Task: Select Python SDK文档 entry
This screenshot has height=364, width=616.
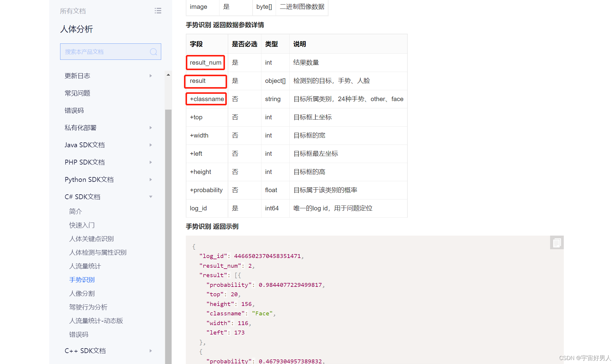Action: [x=89, y=179]
